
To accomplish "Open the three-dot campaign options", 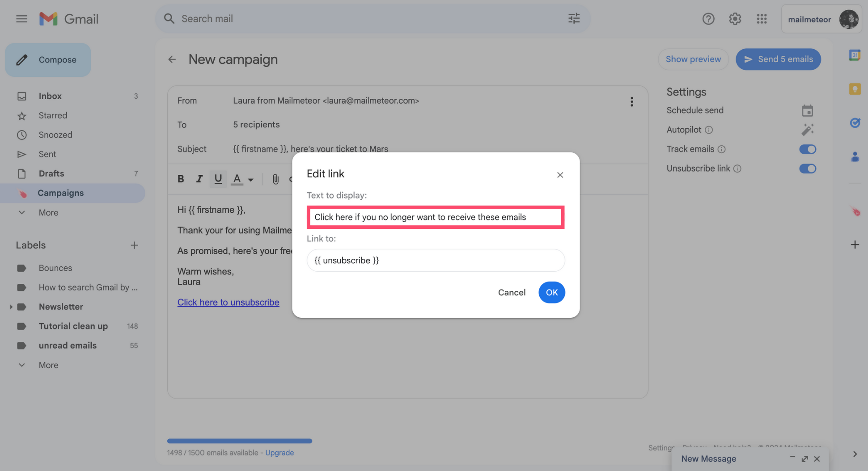I will [x=631, y=101].
